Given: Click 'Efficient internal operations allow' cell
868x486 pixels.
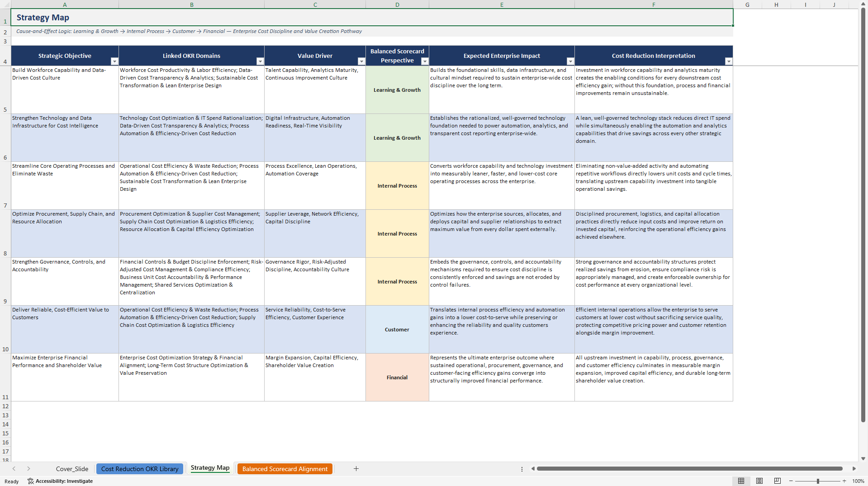Looking at the screenshot, I should [x=654, y=329].
